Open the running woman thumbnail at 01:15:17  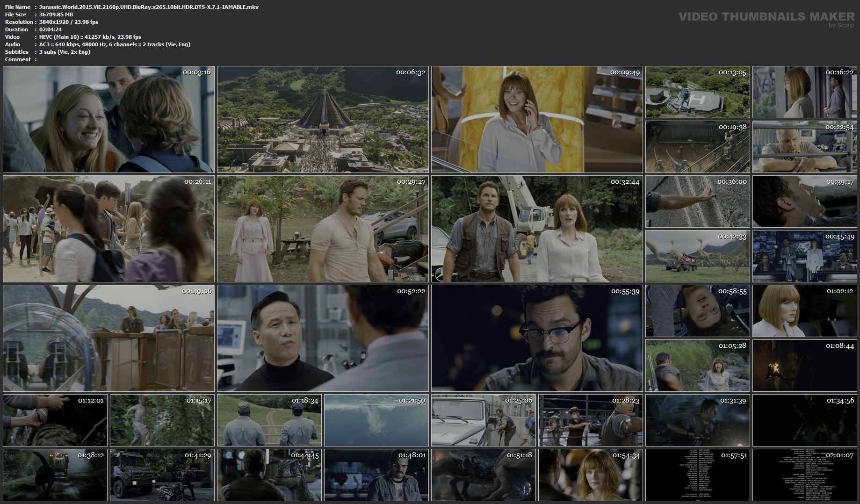pos(162,420)
